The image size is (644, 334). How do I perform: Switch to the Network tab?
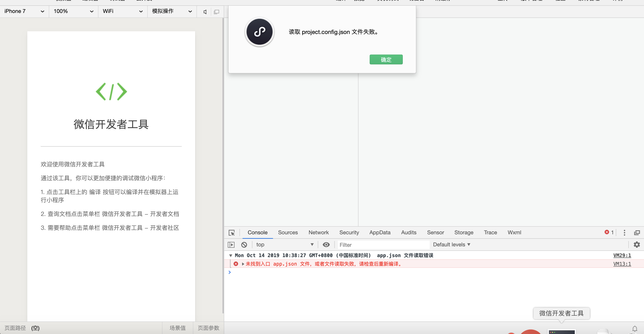[318, 233]
